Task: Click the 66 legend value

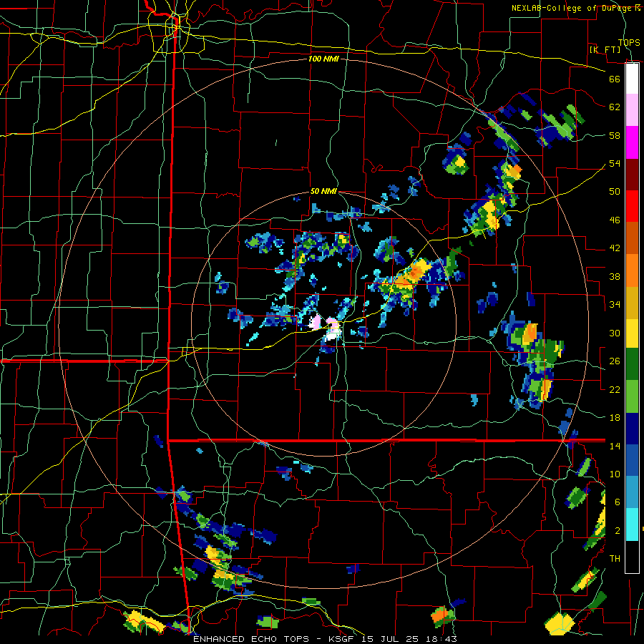Action: coord(615,79)
